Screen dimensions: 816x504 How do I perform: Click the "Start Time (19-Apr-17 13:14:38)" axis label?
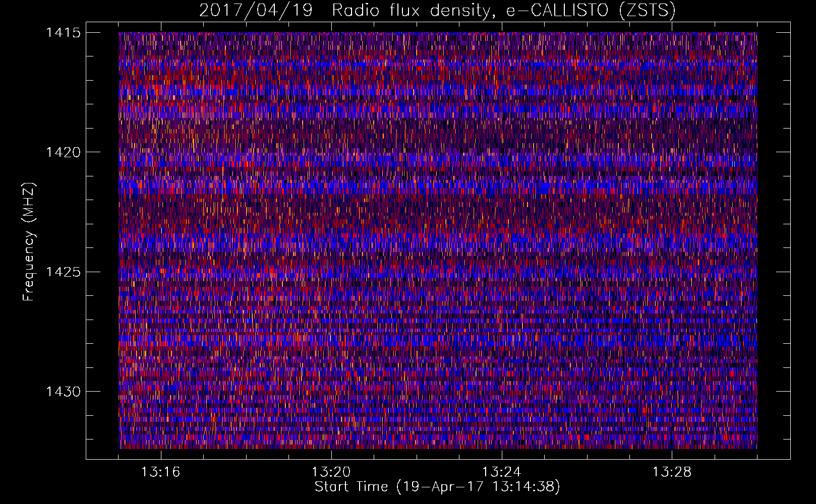[x=437, y=487]
